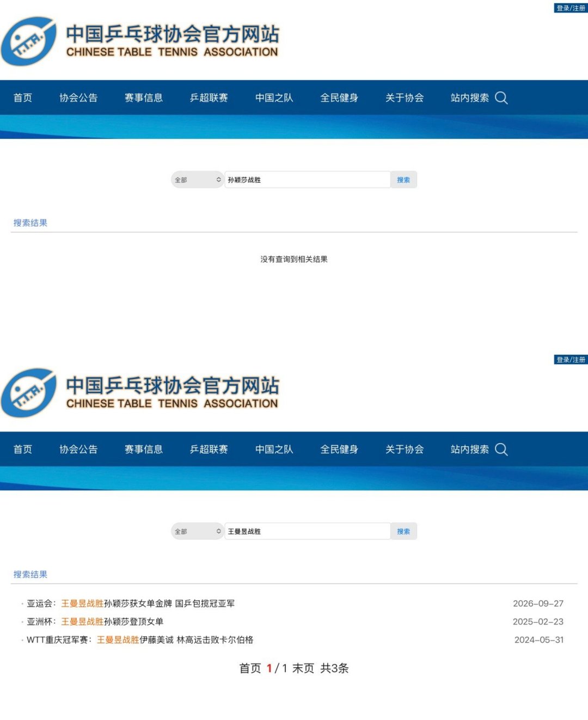Screen dimensions: 588x720
Task: Open the 亚运会 王曼昱战胜孙颖莎获女单金牌 result
Action: click(x=131, y=604)
